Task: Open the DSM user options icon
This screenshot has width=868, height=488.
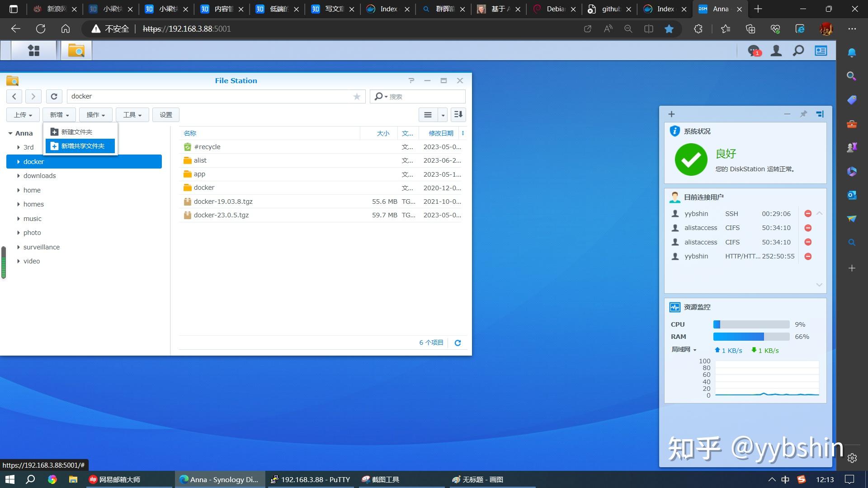Action: pyautogui.click(x=776, y=51)
